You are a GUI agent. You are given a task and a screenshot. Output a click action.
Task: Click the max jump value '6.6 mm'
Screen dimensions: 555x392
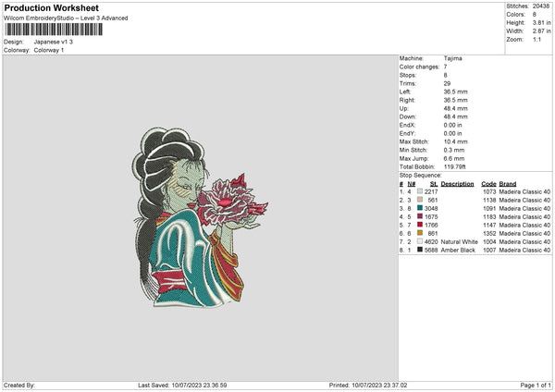454,158
